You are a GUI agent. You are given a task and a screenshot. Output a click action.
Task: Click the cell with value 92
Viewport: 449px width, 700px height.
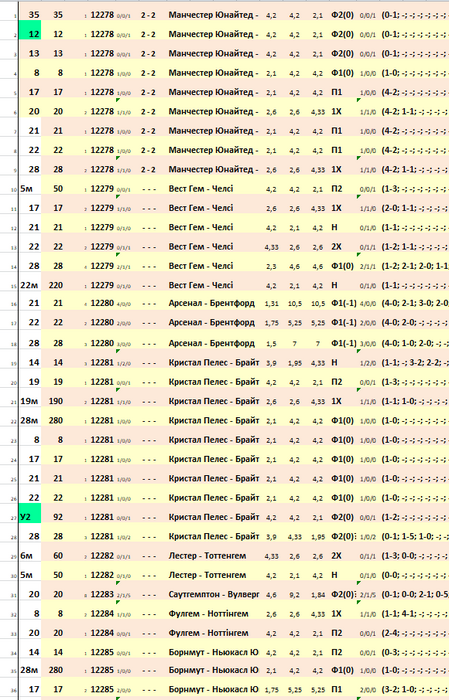56,517
